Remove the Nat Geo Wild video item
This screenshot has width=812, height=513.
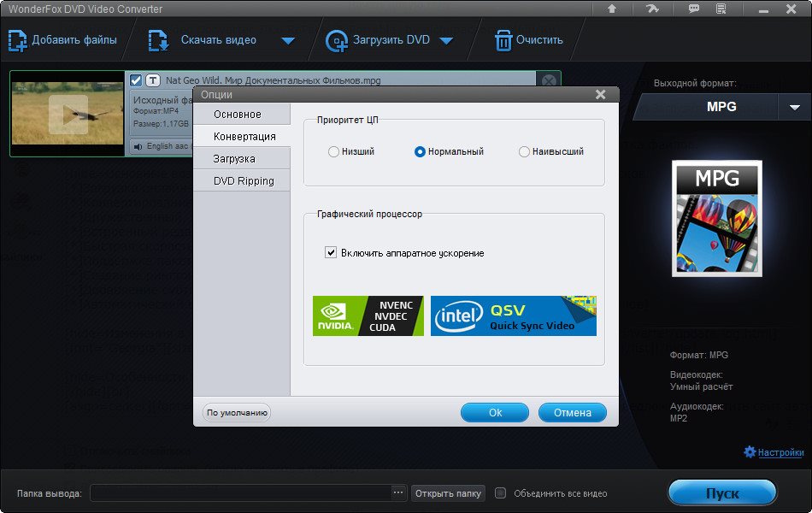pyautogui.click(x=549, y=81)
